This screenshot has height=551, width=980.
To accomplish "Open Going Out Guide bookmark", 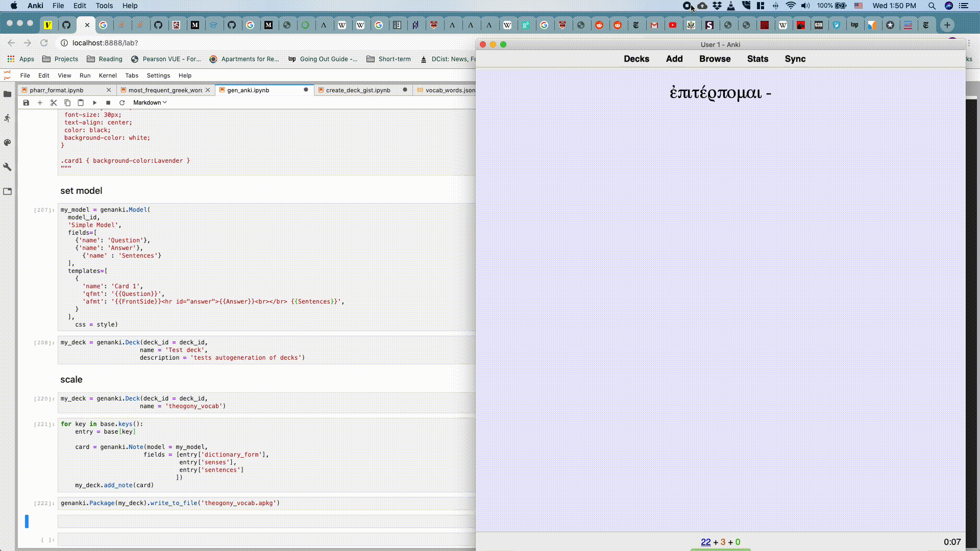I will (x=323, y=59).
